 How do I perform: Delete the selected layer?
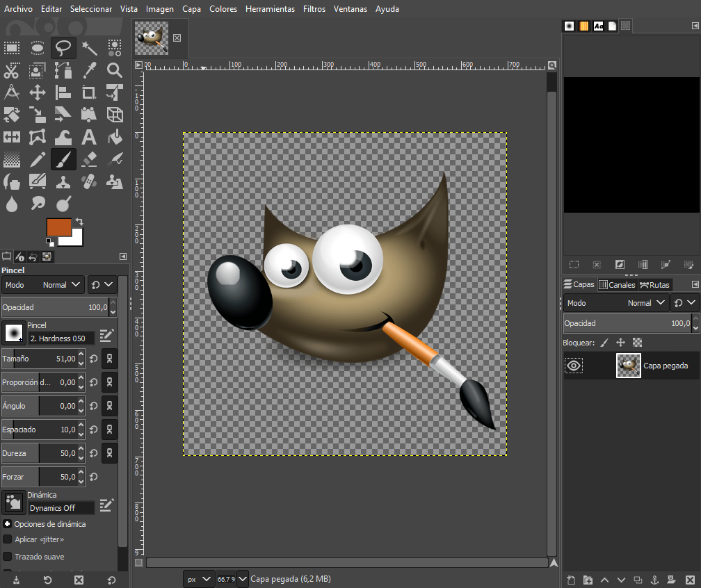pos(690,580)
